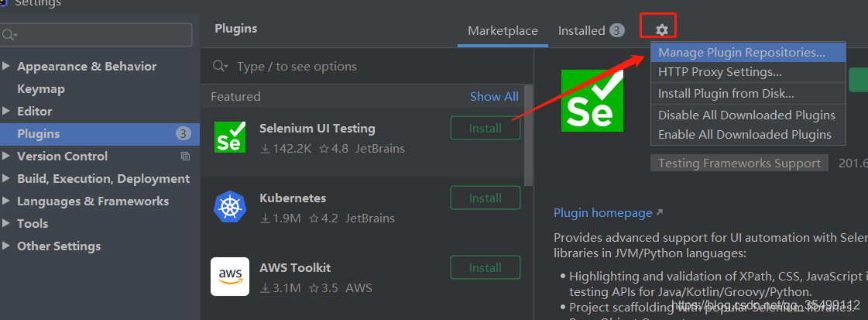Select Disable All Downloaded Plugins
This screenshot has width=868, height=320.
coord(749,115)
